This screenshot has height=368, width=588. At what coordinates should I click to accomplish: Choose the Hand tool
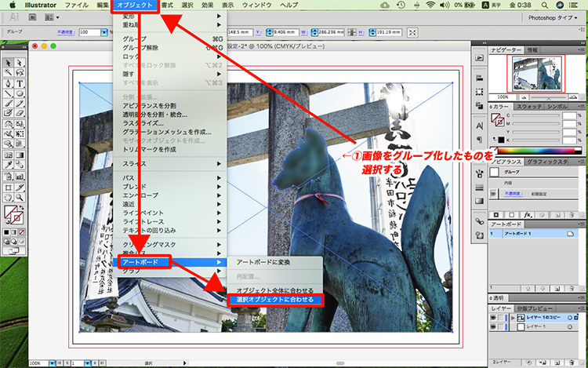tap(7, 196)
